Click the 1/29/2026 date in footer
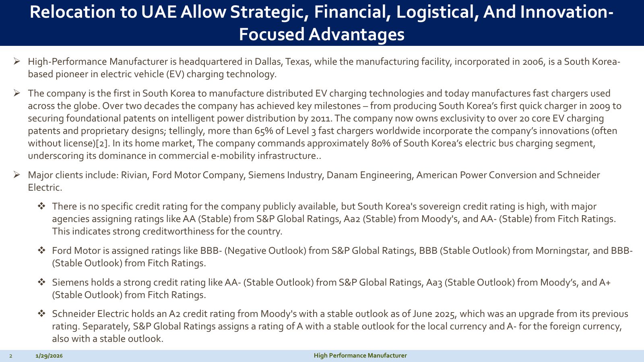644x362 pixels. pyautogui.click(x=49, y=356)
